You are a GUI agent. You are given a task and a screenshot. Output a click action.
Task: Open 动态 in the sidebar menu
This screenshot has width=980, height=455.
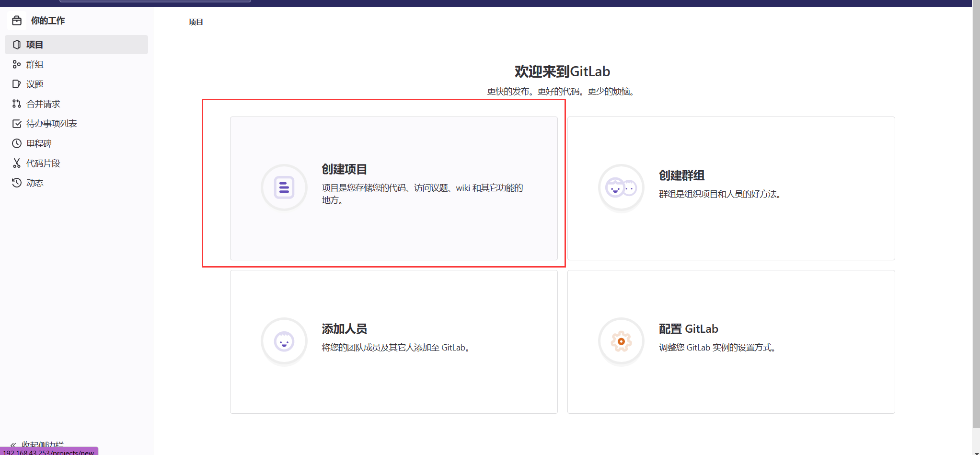pos(76,183)
